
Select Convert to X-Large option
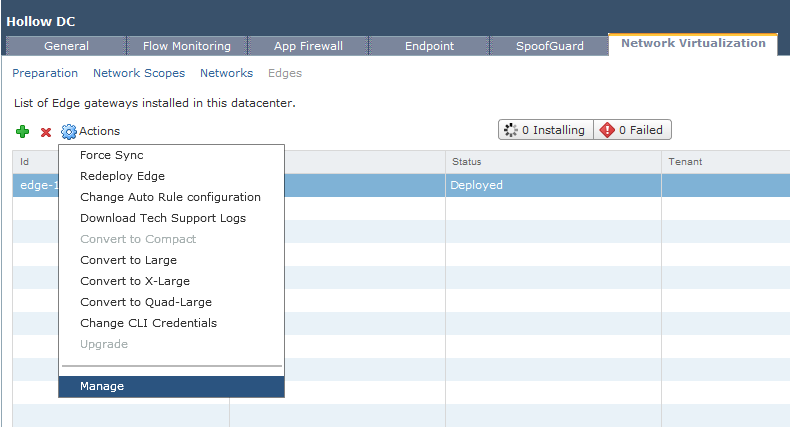(x=135, y=281)
